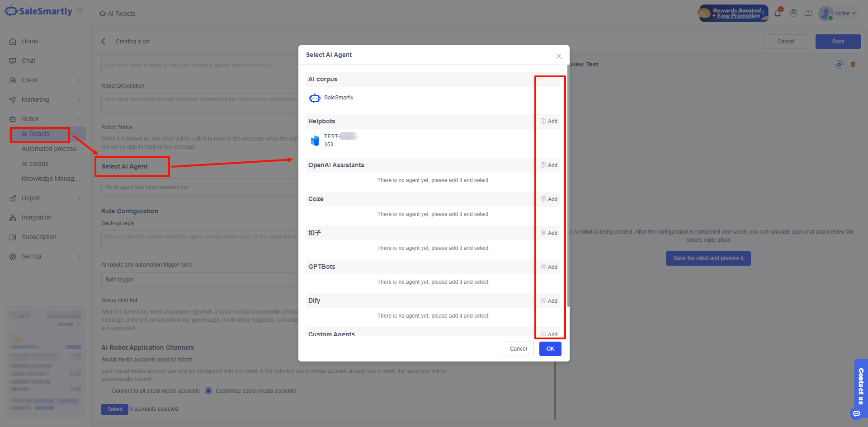Collapse the Robot sidebar section
Image resolution: width=868 pixels, height=427 pixels.
coord(79,119)
